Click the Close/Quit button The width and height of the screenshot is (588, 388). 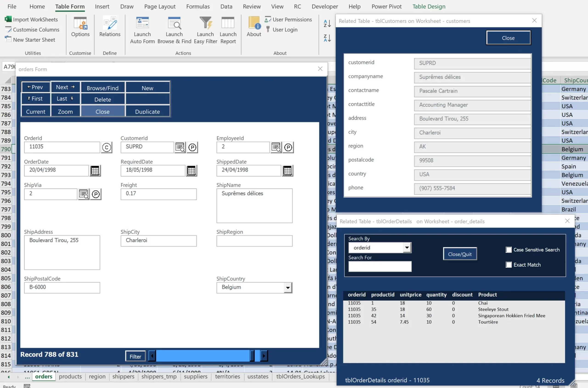(x=460, y=254)
